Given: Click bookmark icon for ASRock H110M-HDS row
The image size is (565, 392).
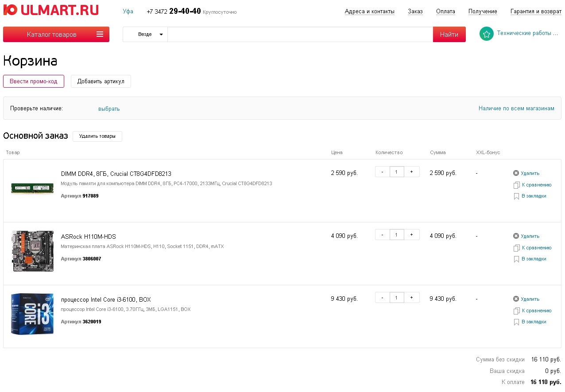Looking at the screenshot, I should click(x=516, y=259).
